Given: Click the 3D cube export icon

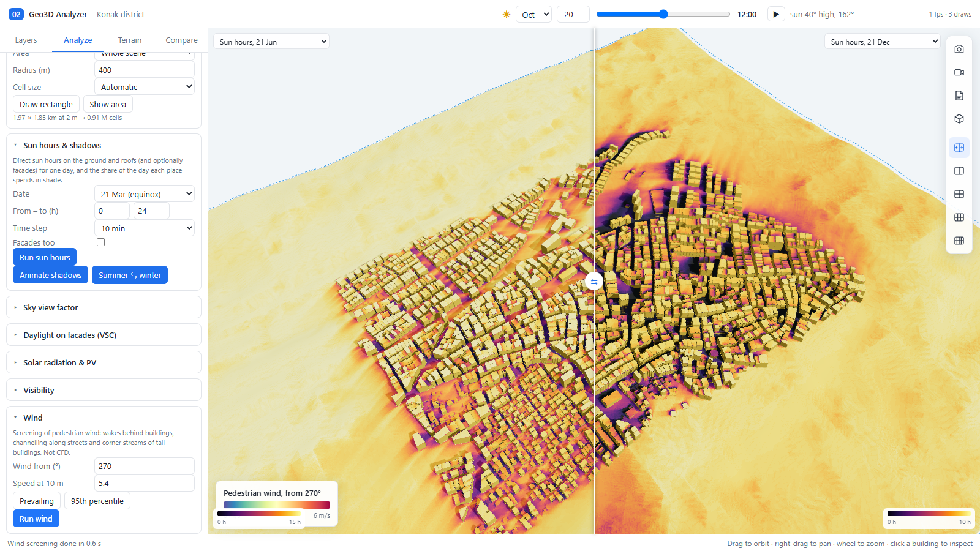Looking at the screenshot, I should tap(959, 119).
